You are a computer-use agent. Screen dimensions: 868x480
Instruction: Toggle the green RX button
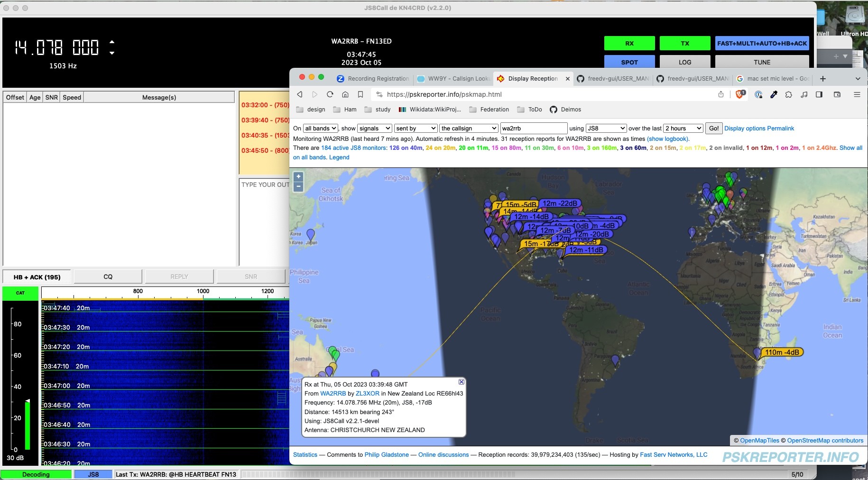[x=629, y=43]
